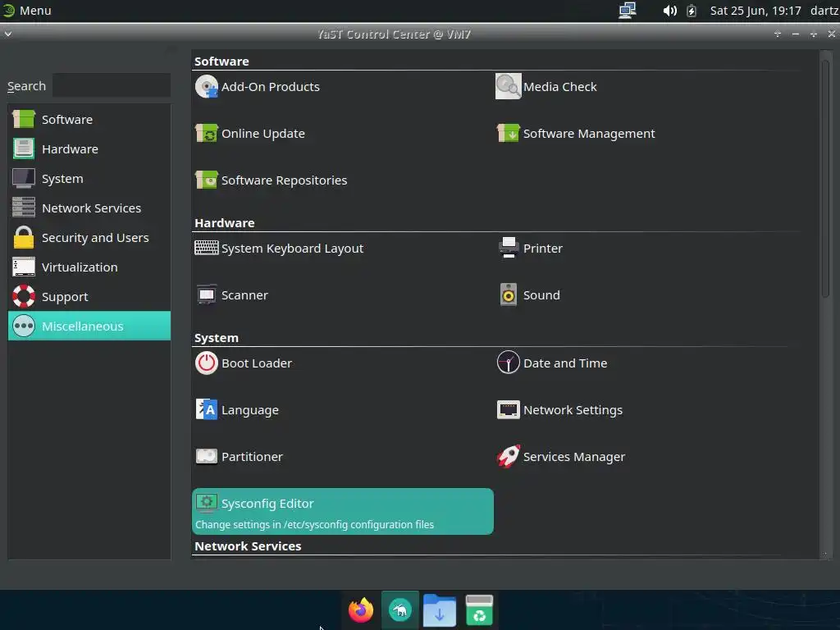
Task: Click the 'Boot Loader' label text
Action: point(257,363)
